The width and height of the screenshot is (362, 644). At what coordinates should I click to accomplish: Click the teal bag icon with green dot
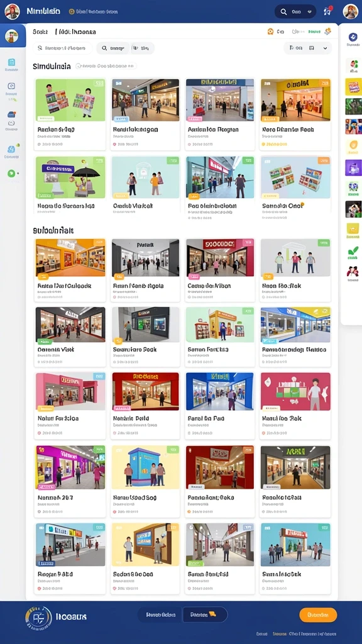point(11,150)
